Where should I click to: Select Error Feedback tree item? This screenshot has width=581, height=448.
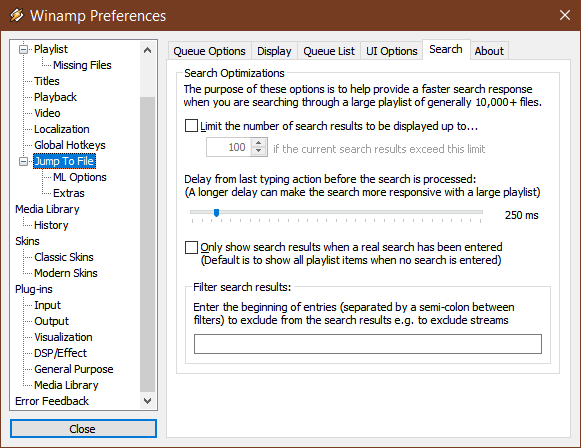tap(52, 401)
